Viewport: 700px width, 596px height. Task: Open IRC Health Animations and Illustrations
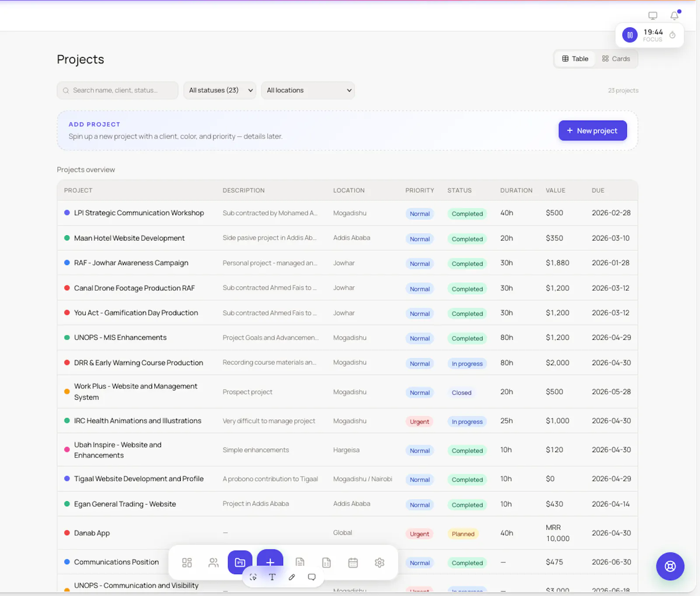(x=137, y=421)
